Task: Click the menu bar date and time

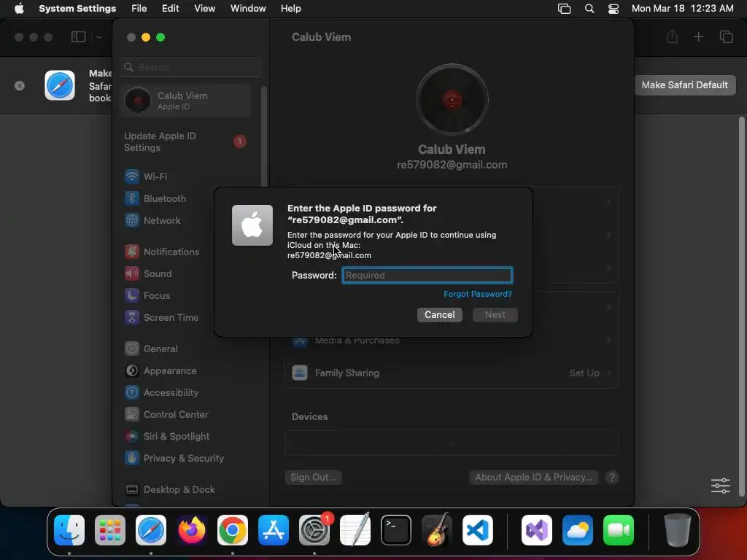Action: pos(682,8)
